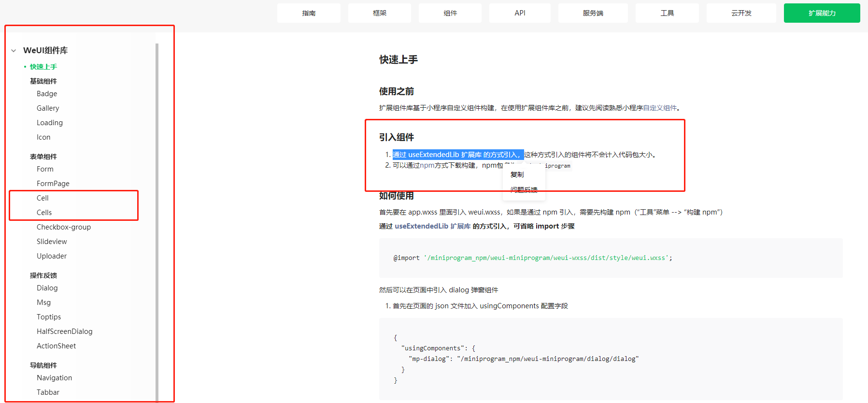Click the highlighted useExtendedLib 扩展库 link in 引入组件

(x=445, y=155)
